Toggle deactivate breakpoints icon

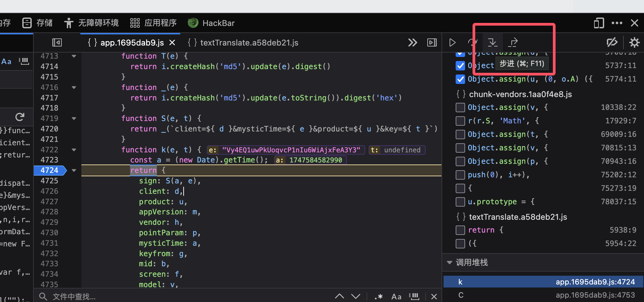[x=612, y=42]
